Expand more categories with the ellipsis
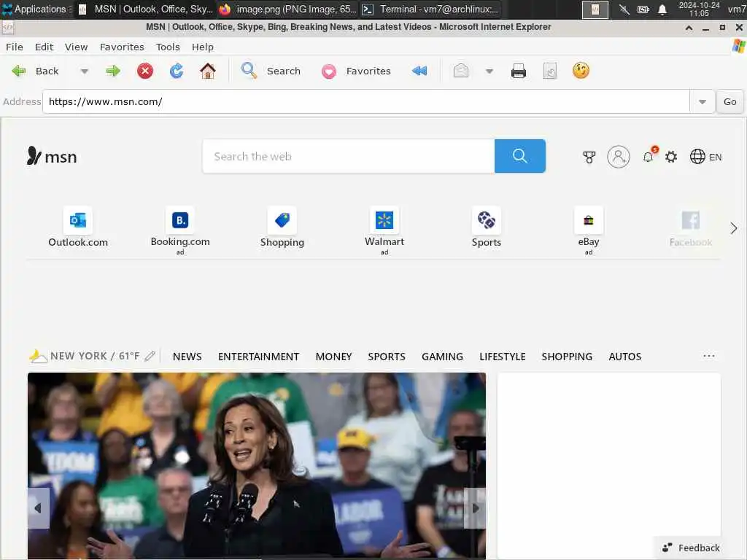 pos(709,356)
